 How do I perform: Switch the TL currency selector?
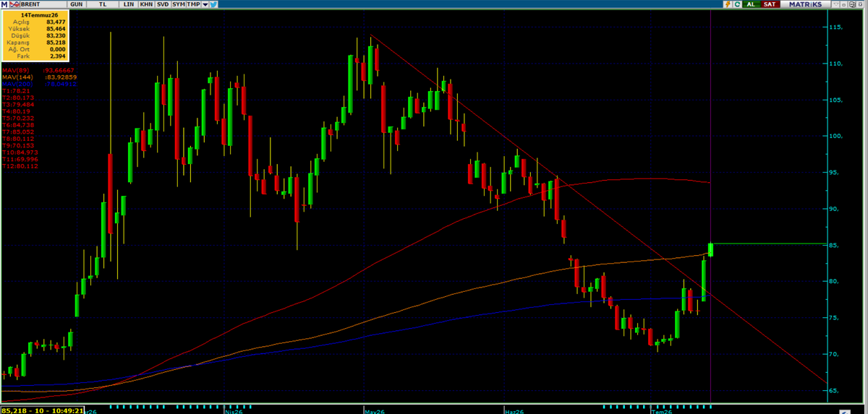[x=102, y=4]
